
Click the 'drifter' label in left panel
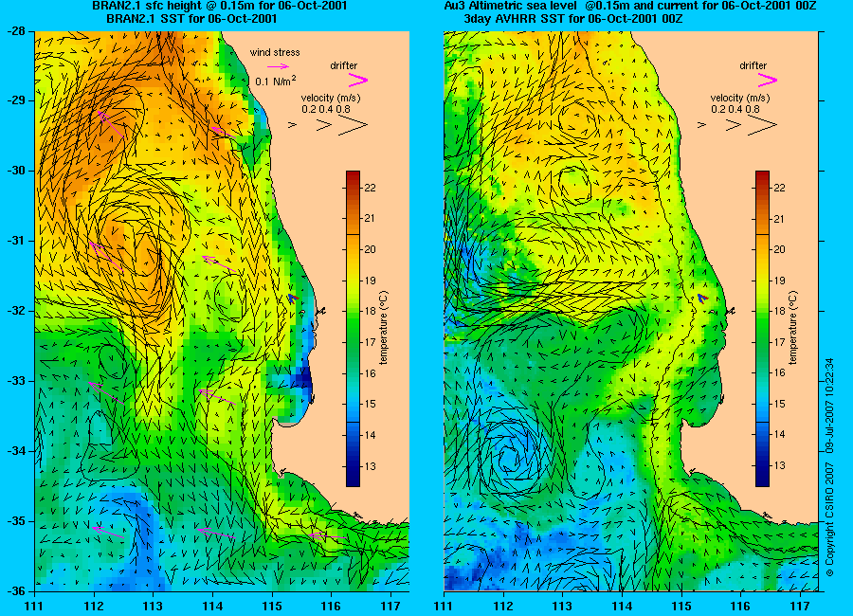[x=344, y=65]
